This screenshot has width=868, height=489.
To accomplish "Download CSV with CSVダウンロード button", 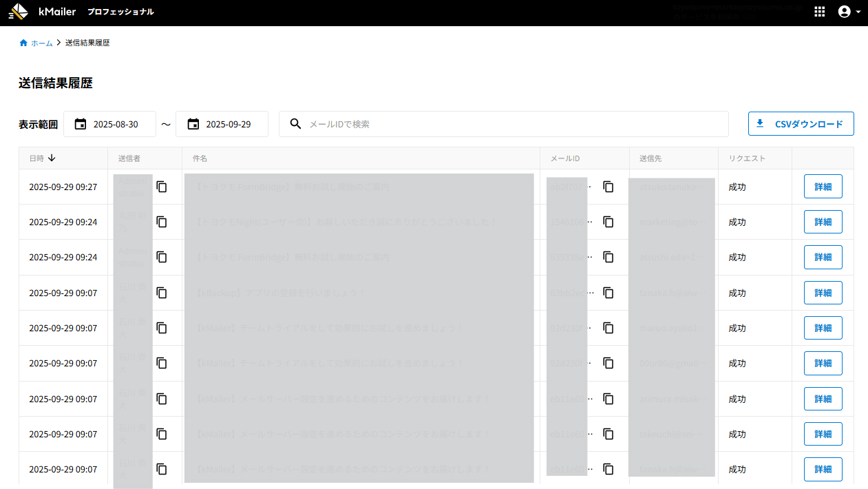I will 801,124.
